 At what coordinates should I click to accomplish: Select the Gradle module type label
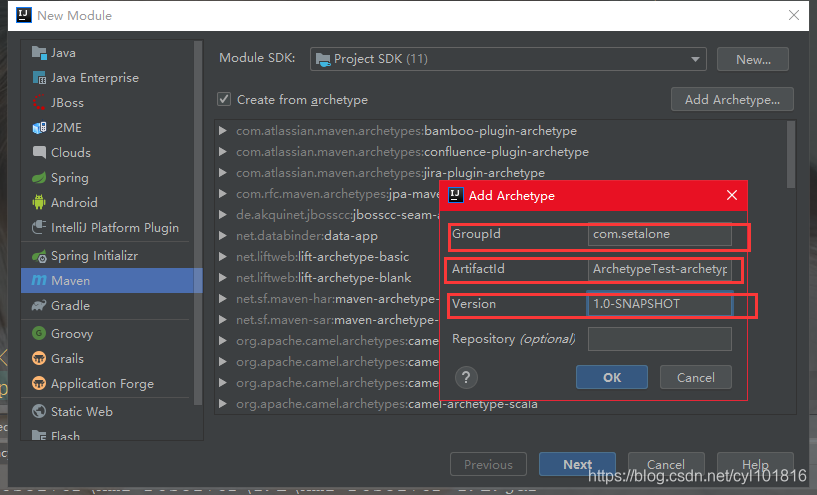[70, 305]
